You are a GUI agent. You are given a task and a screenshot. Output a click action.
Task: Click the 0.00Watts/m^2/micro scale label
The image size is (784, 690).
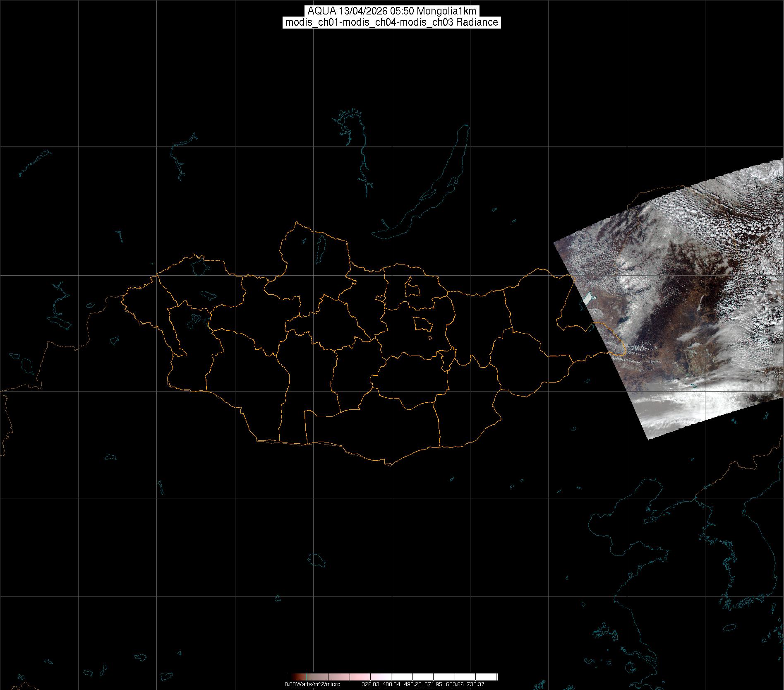pos(312,684)
